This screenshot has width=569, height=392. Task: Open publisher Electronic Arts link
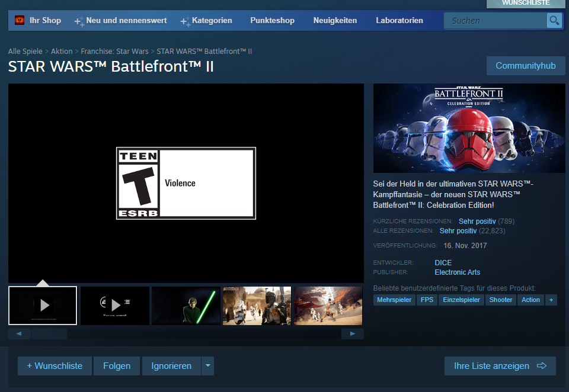tap(457, 272)
